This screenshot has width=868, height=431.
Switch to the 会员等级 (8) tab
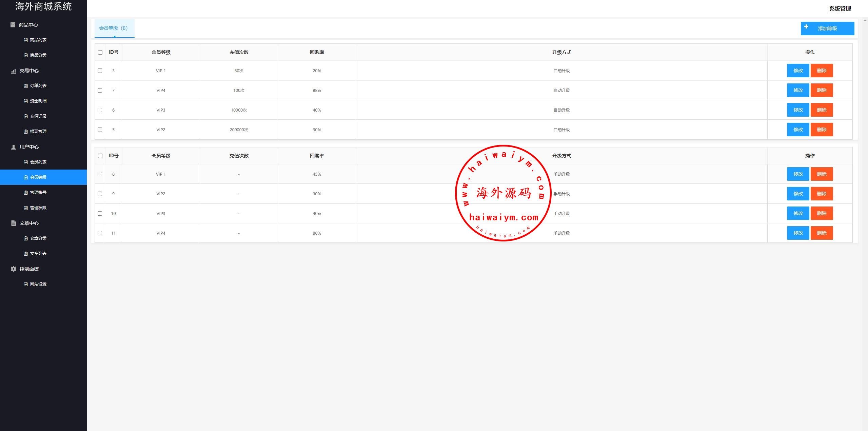tap(114, 28)
